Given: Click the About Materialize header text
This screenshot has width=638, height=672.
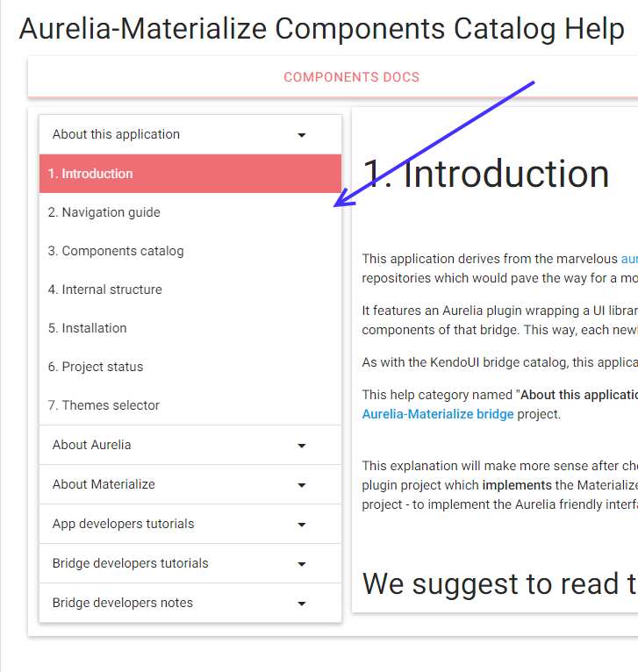Looking at the screenshot, I should click(103, 484).
